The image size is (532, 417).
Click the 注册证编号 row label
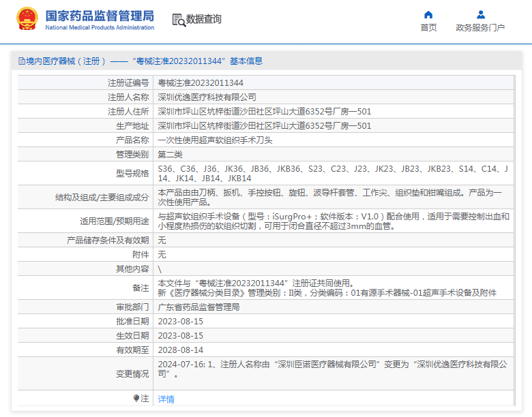click(x=128, y=82)
